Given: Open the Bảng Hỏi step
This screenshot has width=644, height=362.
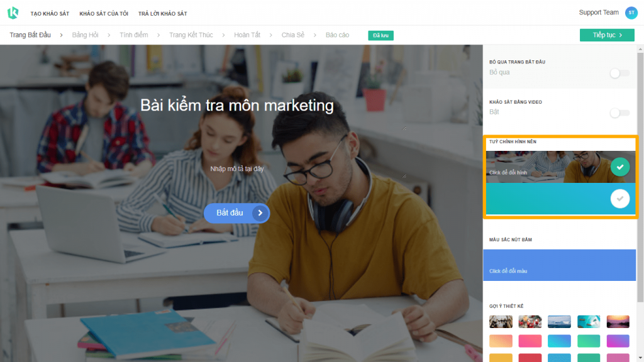Looking at the screenshot, I should (85, 35).
